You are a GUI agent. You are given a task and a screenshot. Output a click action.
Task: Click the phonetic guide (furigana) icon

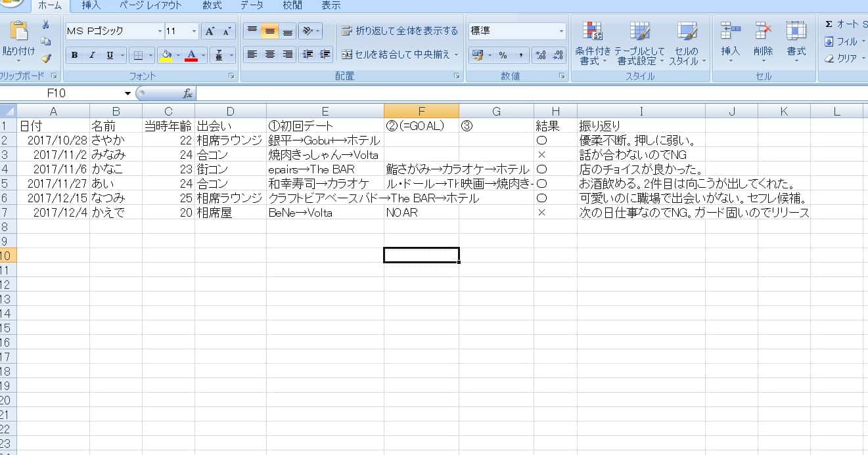(218, 55)
